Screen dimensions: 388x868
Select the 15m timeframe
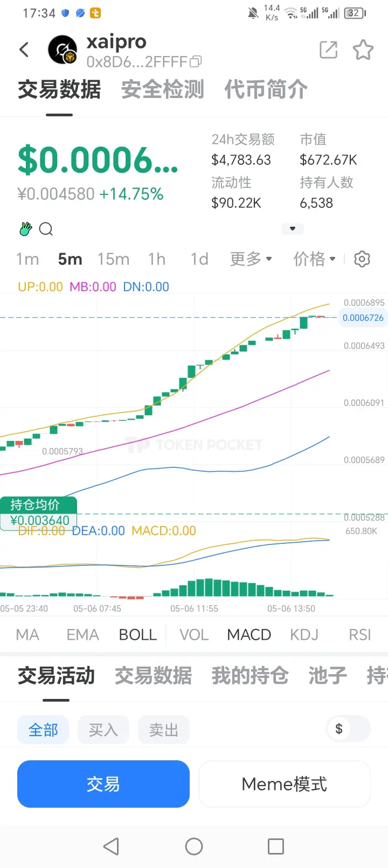(x=113, y=259)
